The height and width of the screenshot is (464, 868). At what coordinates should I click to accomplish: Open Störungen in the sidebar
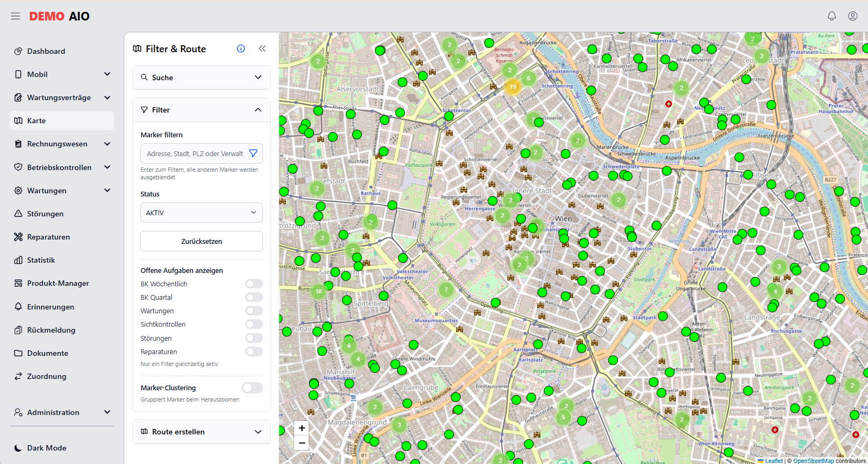pos(62,214)
